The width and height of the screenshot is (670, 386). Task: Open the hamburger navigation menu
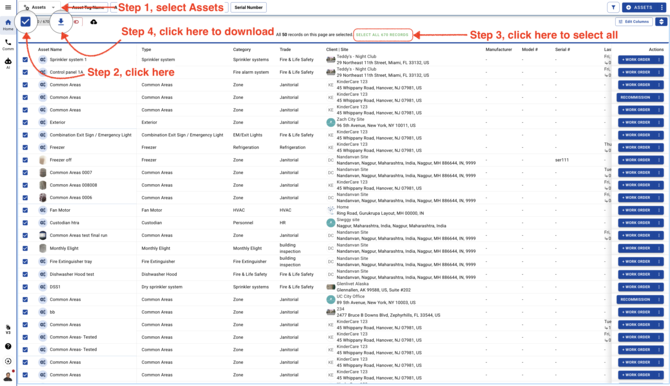point(8,7)
